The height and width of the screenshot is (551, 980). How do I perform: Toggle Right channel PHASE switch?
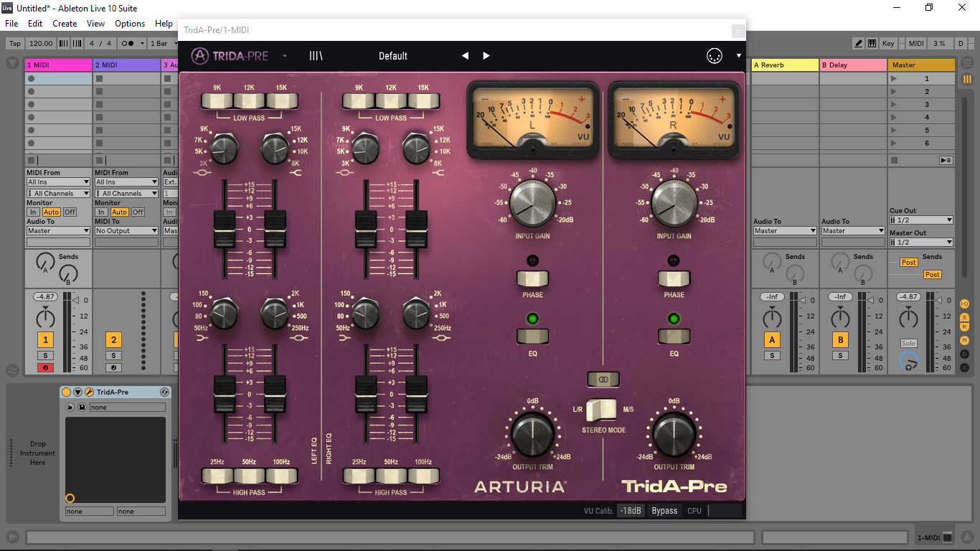[674, 278]
